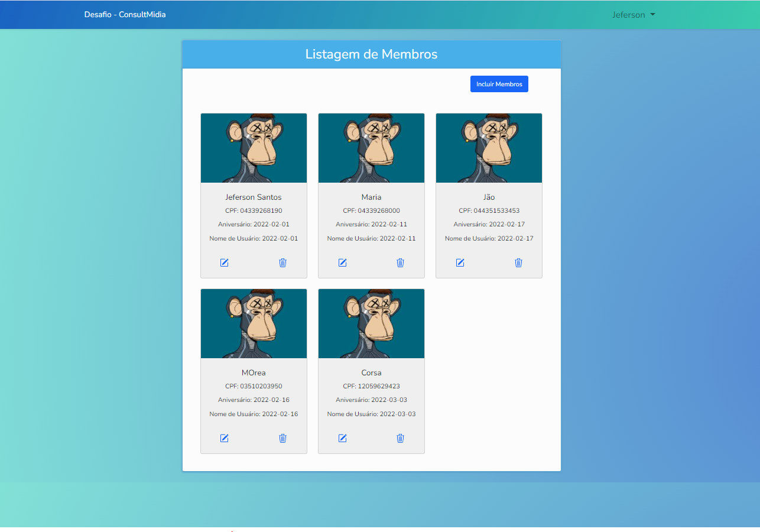
Task: Click Nome de Usuário: 2022-02-01 line
Action: pos(254,238)
